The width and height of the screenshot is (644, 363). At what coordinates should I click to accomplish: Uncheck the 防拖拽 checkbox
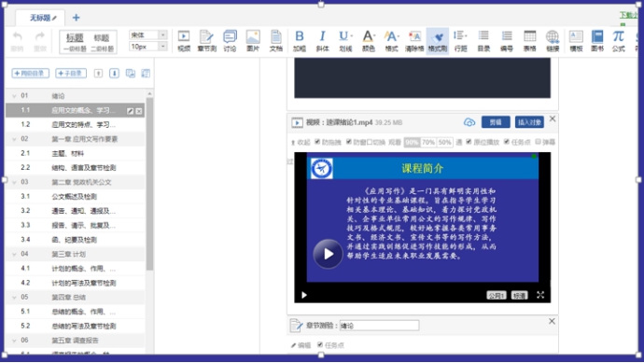pos(317,142)
